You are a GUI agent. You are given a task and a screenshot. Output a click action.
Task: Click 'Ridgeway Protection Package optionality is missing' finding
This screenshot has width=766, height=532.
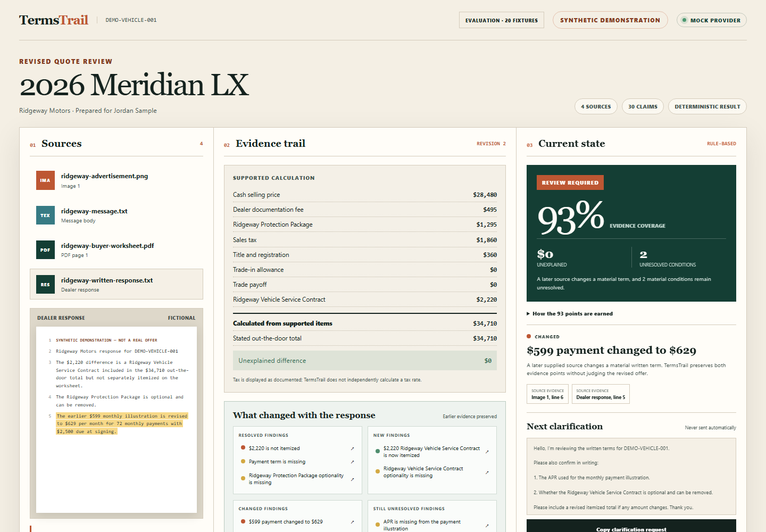point(298,479)
